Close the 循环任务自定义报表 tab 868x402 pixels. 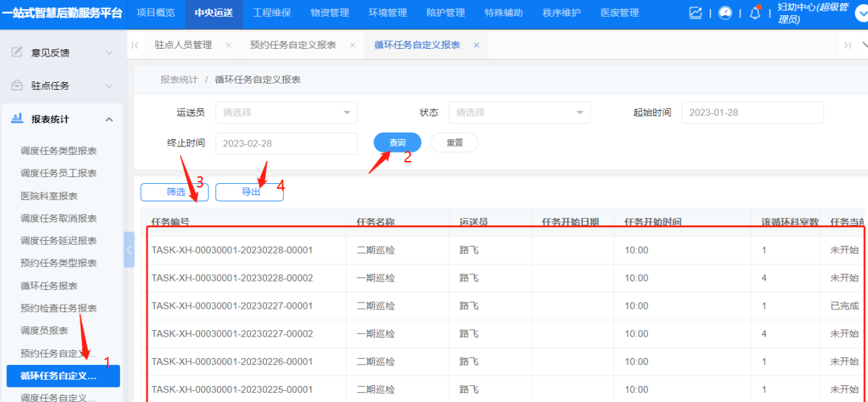click(476, 45)
